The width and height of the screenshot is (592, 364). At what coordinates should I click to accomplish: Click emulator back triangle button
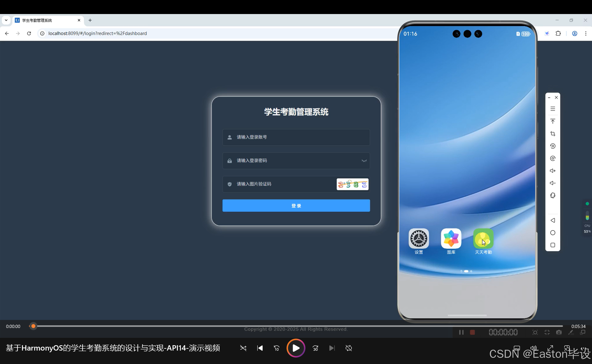click(553, 220)
